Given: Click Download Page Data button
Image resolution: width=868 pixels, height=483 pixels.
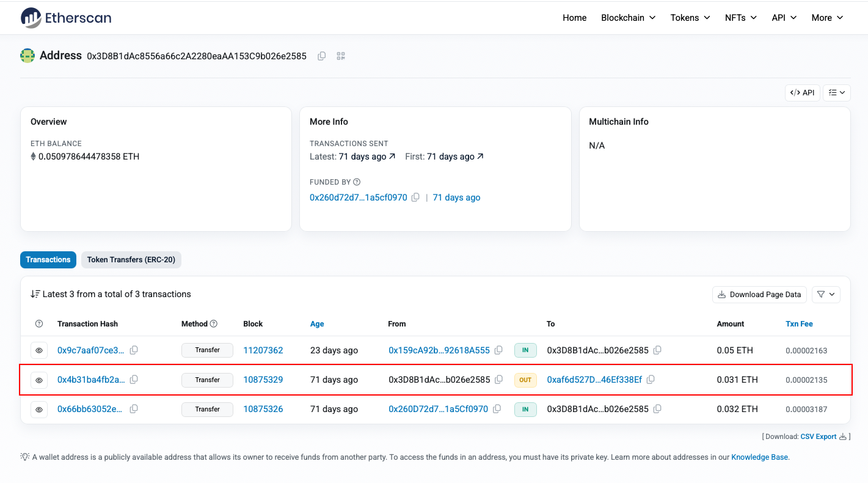Looking at the screenshot, I should coord(759,294).
